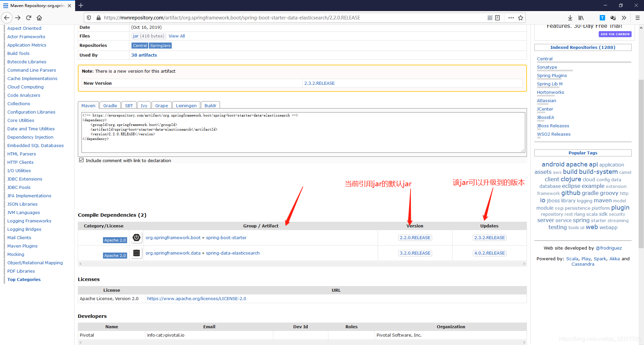Open Top Categories link
Screen dimensions: 644x345
24,280
